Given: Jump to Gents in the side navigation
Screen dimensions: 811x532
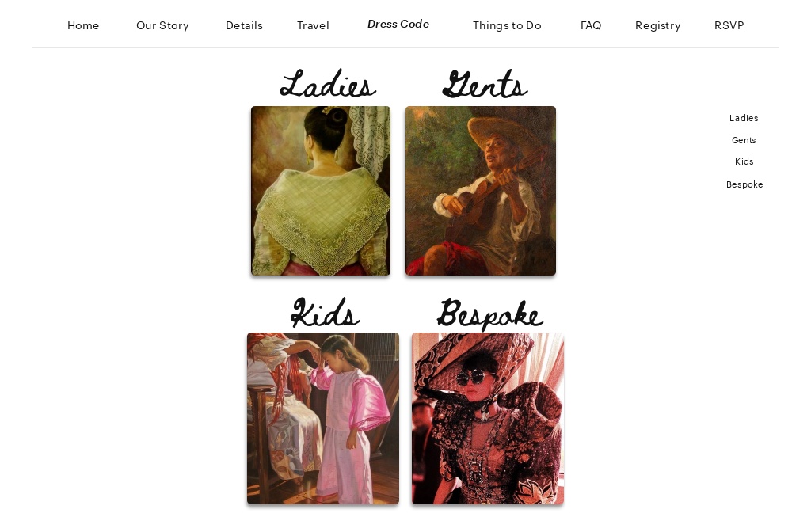Looking at the screenshot, I should tap(744, 140).
